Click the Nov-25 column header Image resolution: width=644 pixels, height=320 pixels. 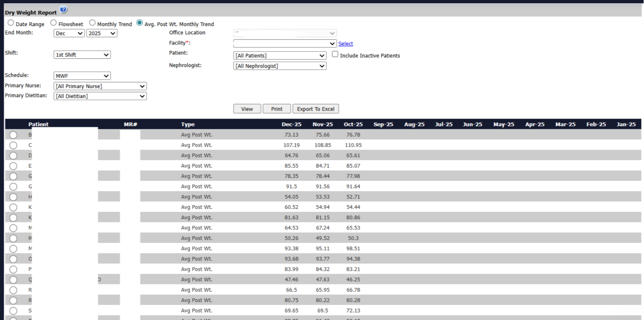323,124
